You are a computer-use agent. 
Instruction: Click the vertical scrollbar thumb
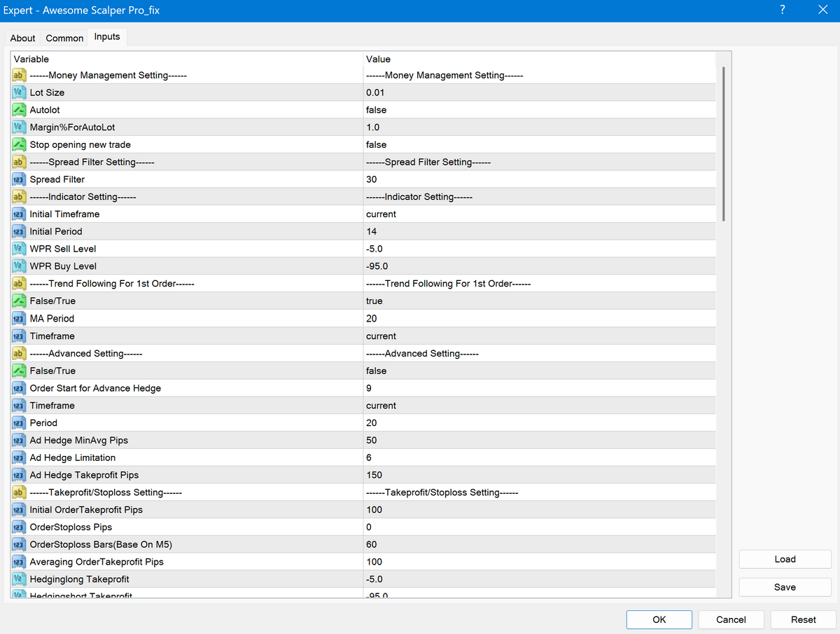coord(724,144)
